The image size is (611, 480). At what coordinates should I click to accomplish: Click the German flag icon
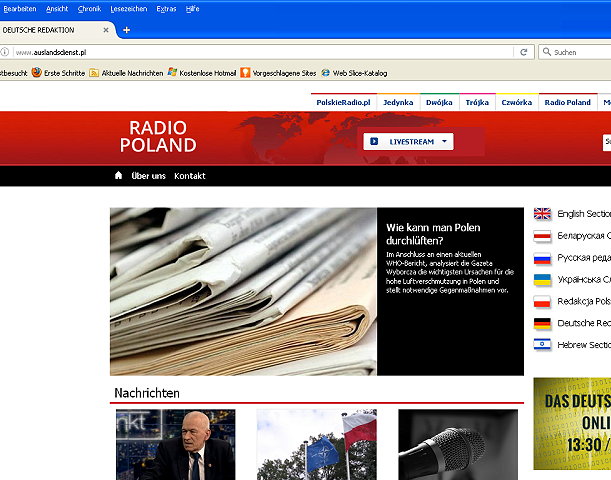(x=542, y=323)
